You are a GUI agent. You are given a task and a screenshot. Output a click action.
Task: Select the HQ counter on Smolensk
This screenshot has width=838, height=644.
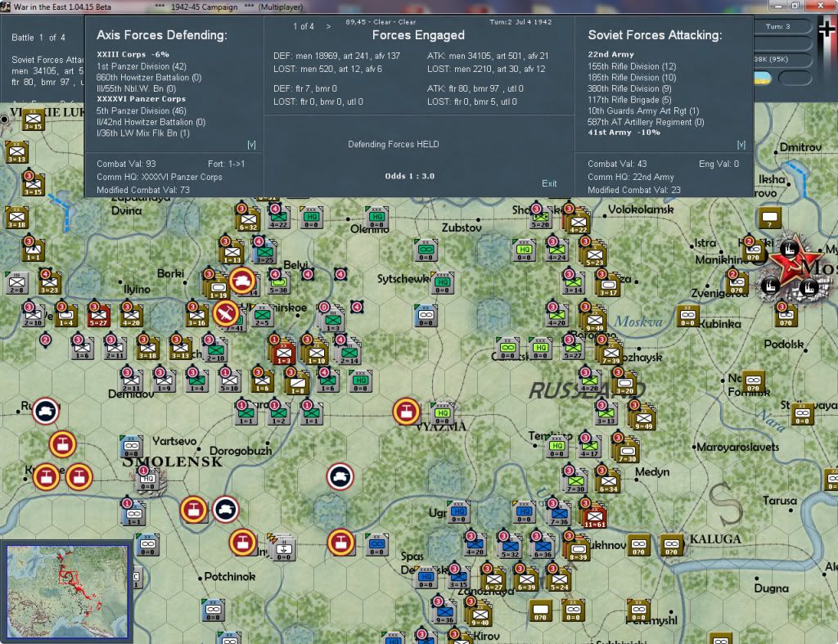tap(147, 480)
